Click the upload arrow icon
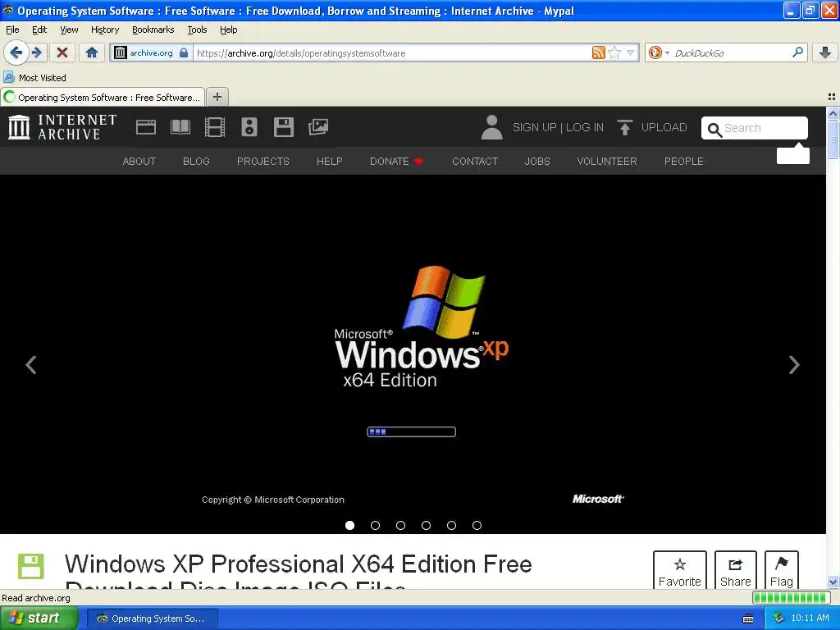Viewport: 840px width, 630px height. click(624, 127)
